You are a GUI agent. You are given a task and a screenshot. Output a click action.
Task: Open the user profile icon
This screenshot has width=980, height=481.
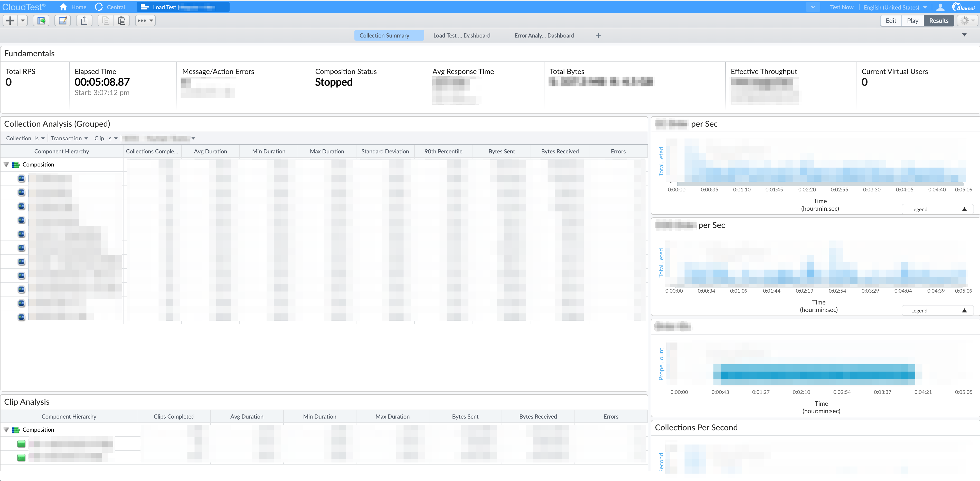940,7
